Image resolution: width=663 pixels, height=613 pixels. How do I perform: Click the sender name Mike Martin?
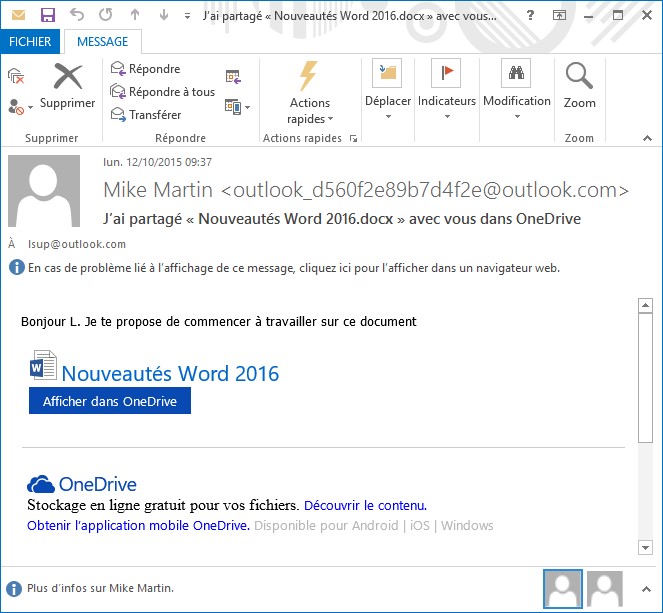coord(158,190)
